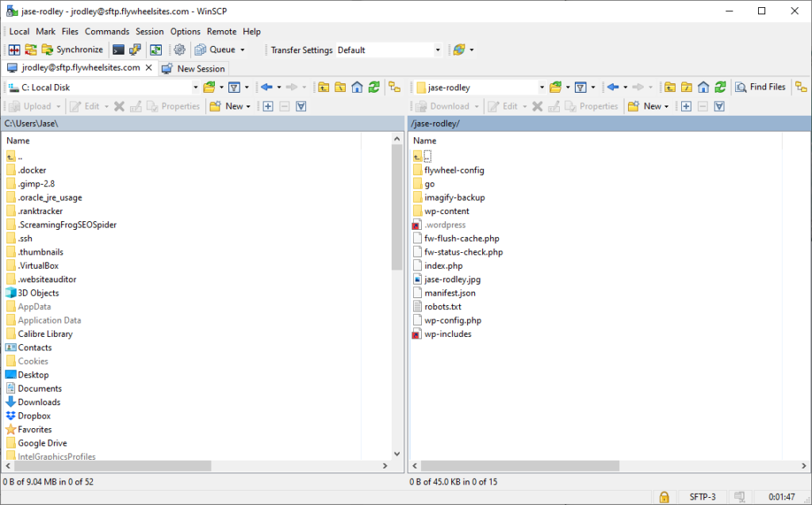Screen dimensions: 812x505
Task: Select the wp-config.php file
Action: 447,320
